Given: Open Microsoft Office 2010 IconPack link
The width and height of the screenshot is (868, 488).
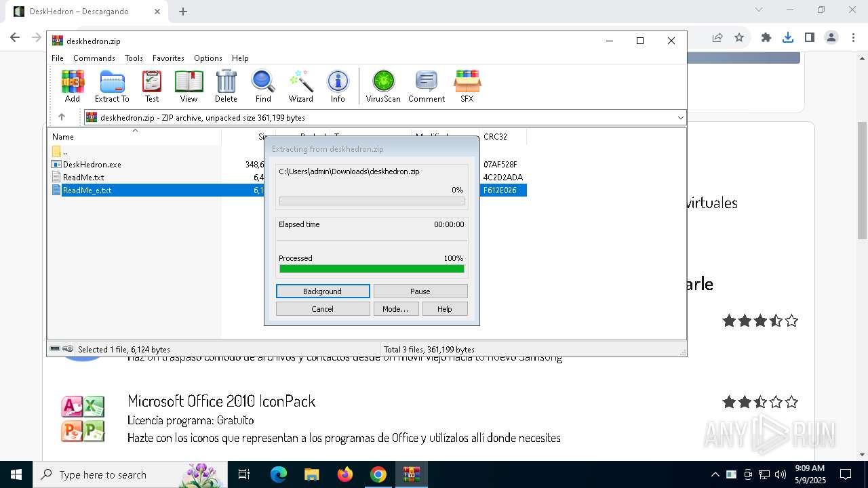Looking at the screenshot, I should [222, 401].
